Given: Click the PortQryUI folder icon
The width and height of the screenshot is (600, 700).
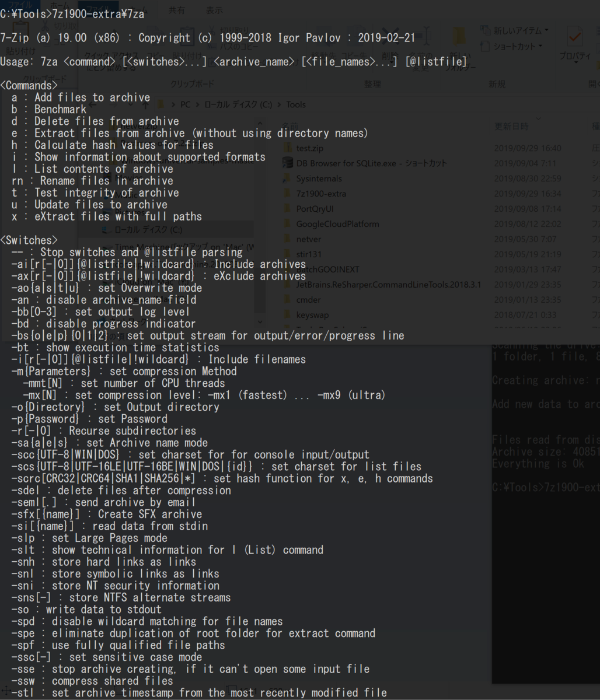Looking at the screenshot, I should 287,209.
